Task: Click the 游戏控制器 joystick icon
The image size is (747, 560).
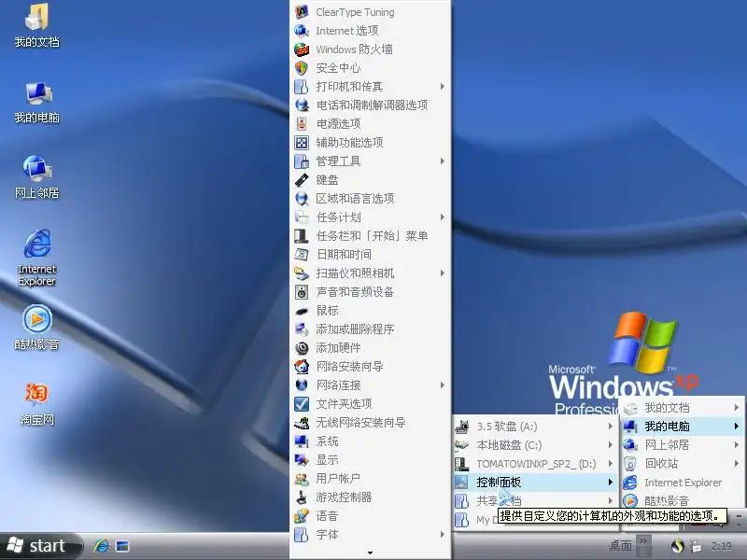Action: coord(302,497)
